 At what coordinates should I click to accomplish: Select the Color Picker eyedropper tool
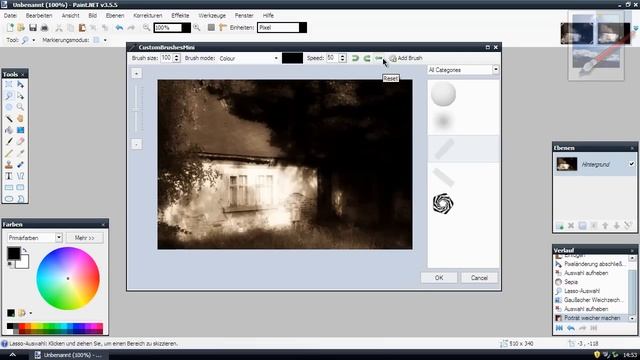20,153
